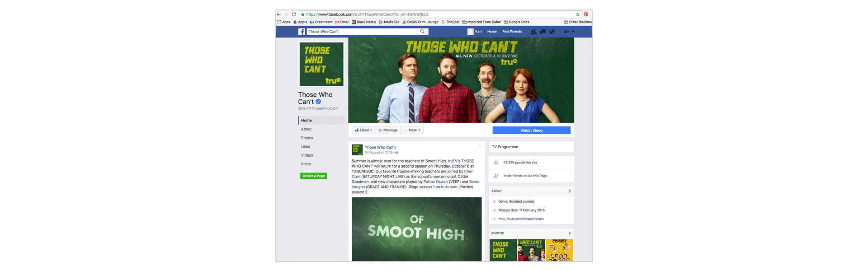
Task: Open the trutv.com/thosewhocant link
Action: [x=521, y=219]
